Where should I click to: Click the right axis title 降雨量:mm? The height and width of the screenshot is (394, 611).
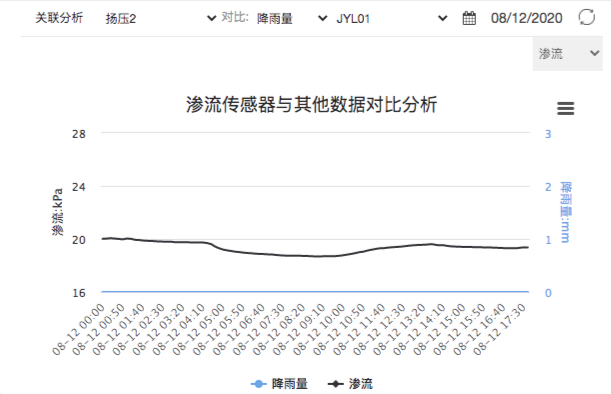coord(565,212)
